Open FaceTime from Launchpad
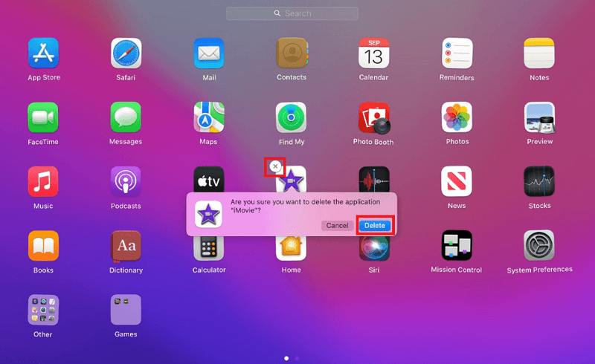595x364 pixels. [43, 117]
